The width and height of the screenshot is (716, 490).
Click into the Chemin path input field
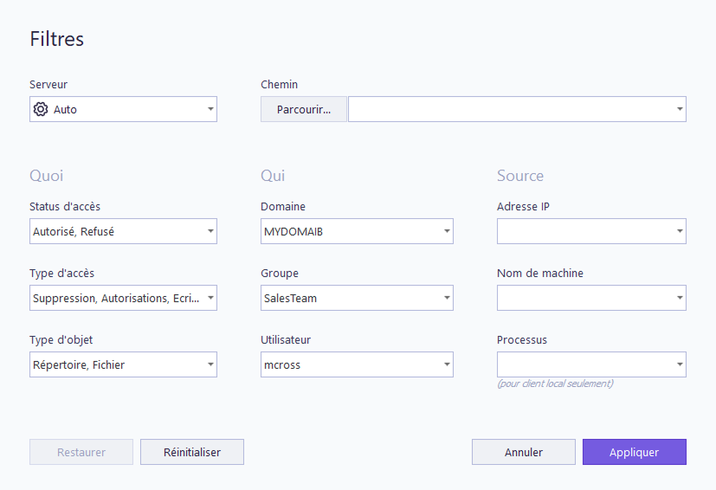pyautogui.click(x=511, y=109)
